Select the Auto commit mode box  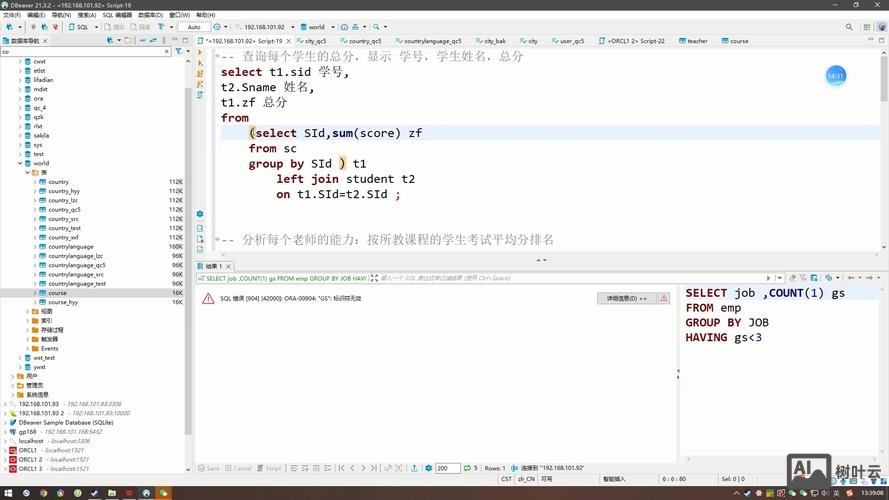tap(194, 27)
